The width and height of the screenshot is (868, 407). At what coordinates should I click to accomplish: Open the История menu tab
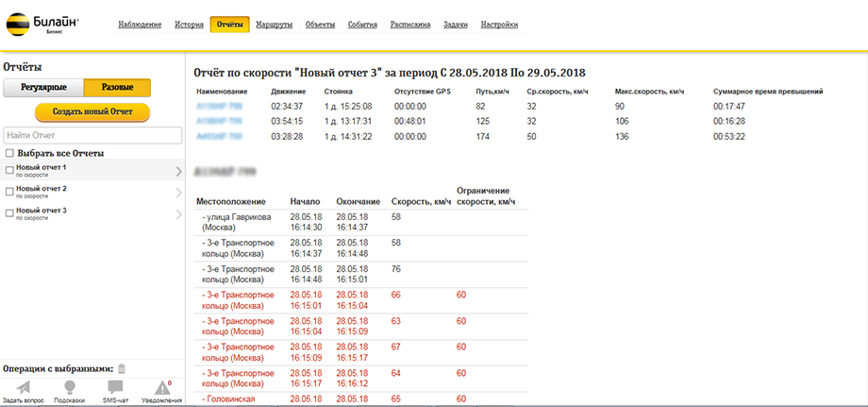189,25
